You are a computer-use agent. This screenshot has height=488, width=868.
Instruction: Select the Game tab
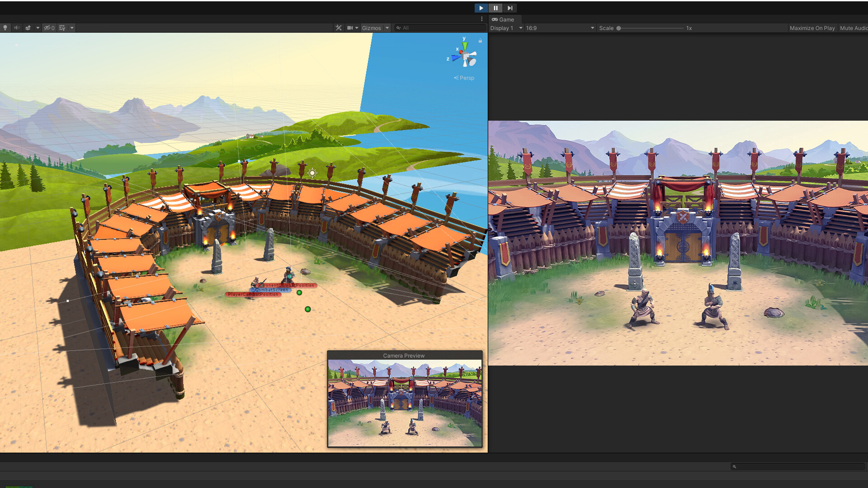[x=503, y=19]
